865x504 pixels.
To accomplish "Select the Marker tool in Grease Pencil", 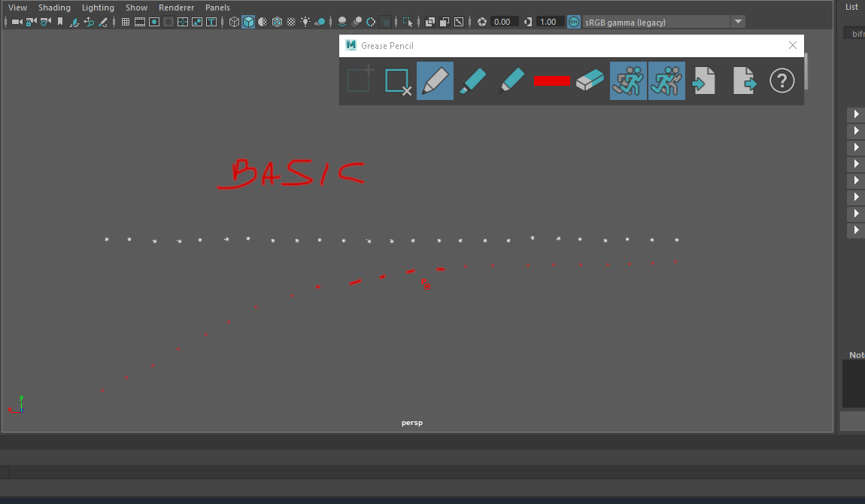I will pos(473,80).
